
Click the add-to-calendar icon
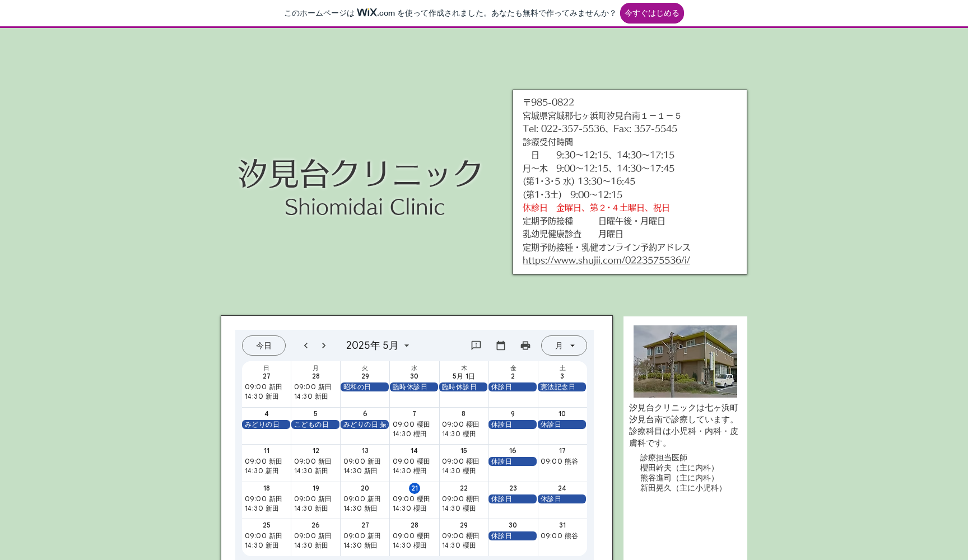500,346
